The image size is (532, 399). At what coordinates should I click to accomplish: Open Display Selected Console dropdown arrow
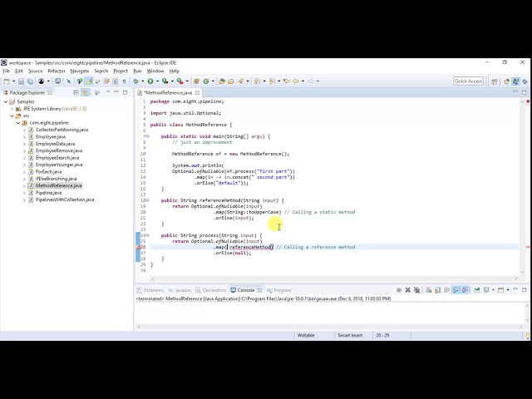coord(493,290)
